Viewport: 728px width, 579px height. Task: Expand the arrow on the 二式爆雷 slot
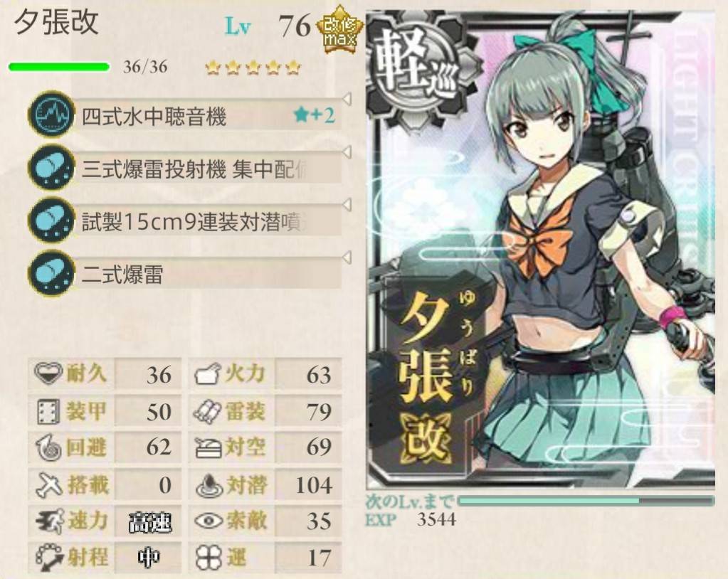[347, 257]
